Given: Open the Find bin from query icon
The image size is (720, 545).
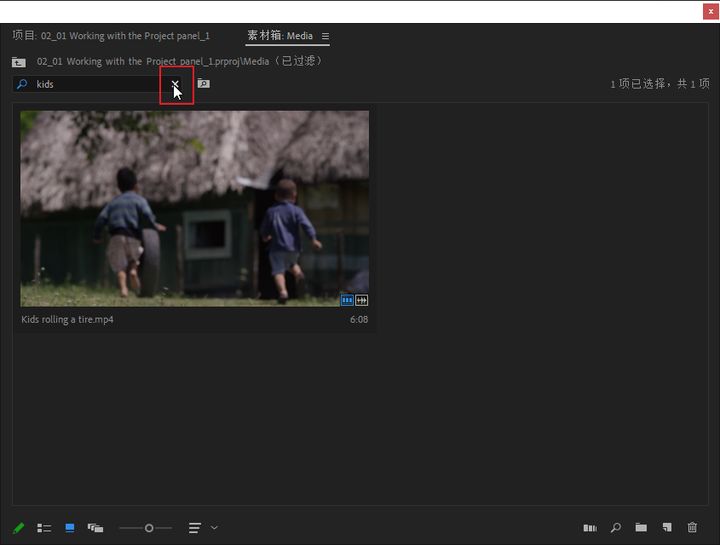Looking at the screenshot, I should coord(203,84).
